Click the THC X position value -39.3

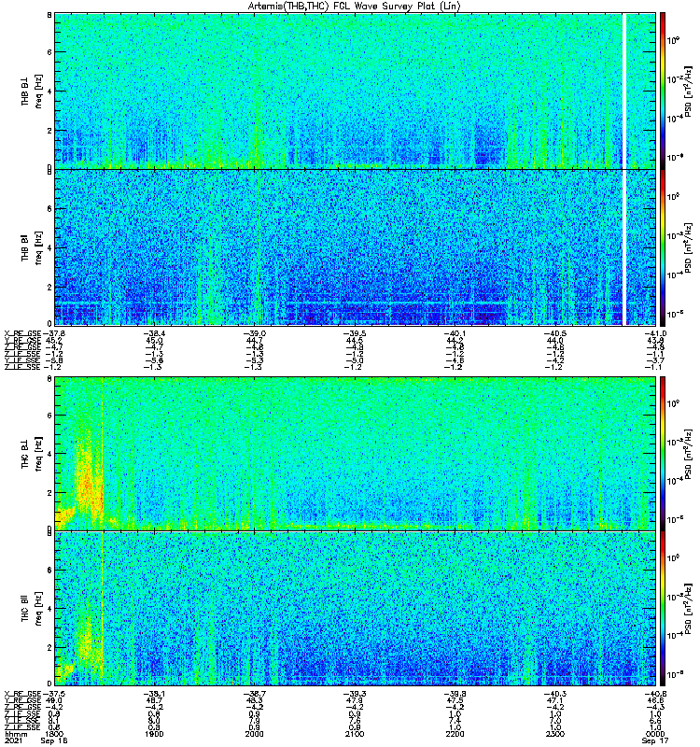tap(355, 694)
